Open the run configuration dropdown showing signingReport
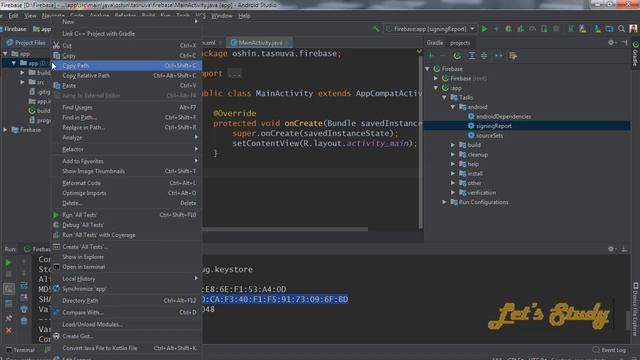Image resolution: width=640 pixels, height=360 pixels. tap(431, 29)
